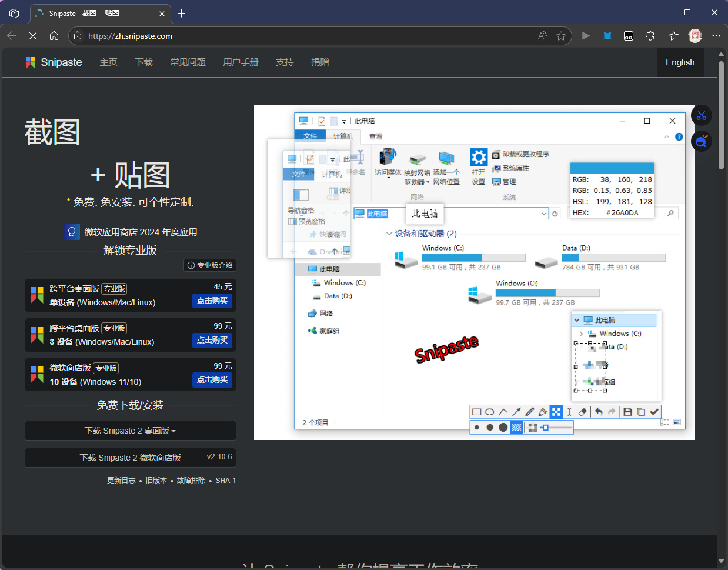The image size is (728, 570).
Task: Minimize the Edge browser window
Action: click(660, 12)
